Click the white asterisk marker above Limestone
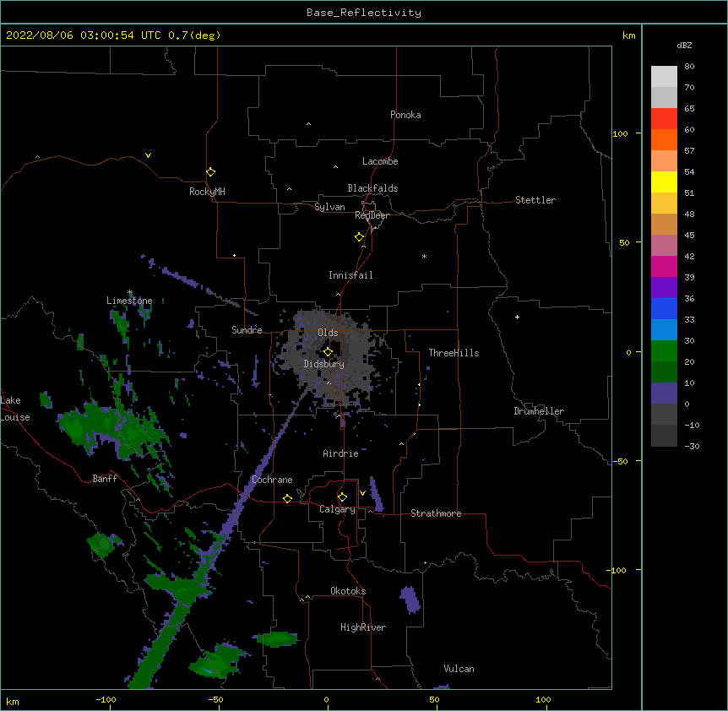 click(x=130, y=292)
